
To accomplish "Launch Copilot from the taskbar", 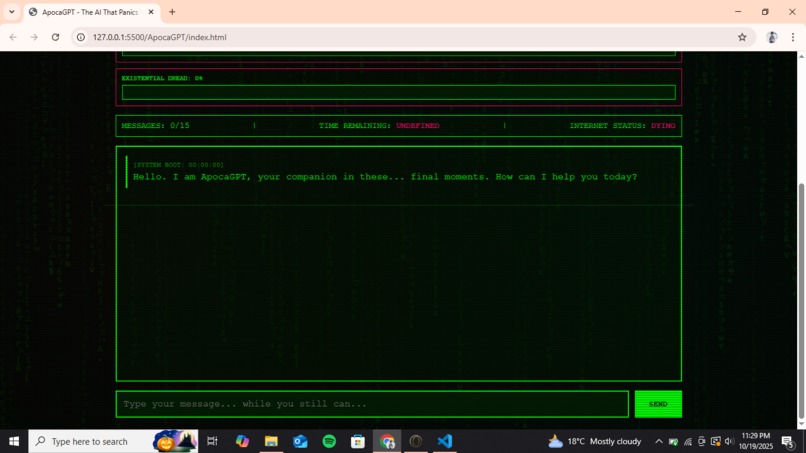I will click(x=242, y=441).
